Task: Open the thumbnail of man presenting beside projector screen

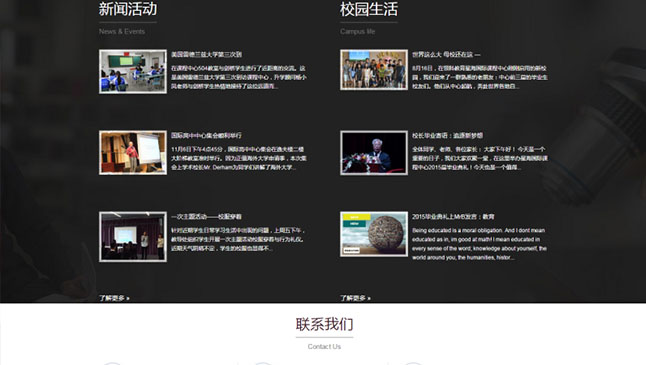Action: [x=133, y=152]
